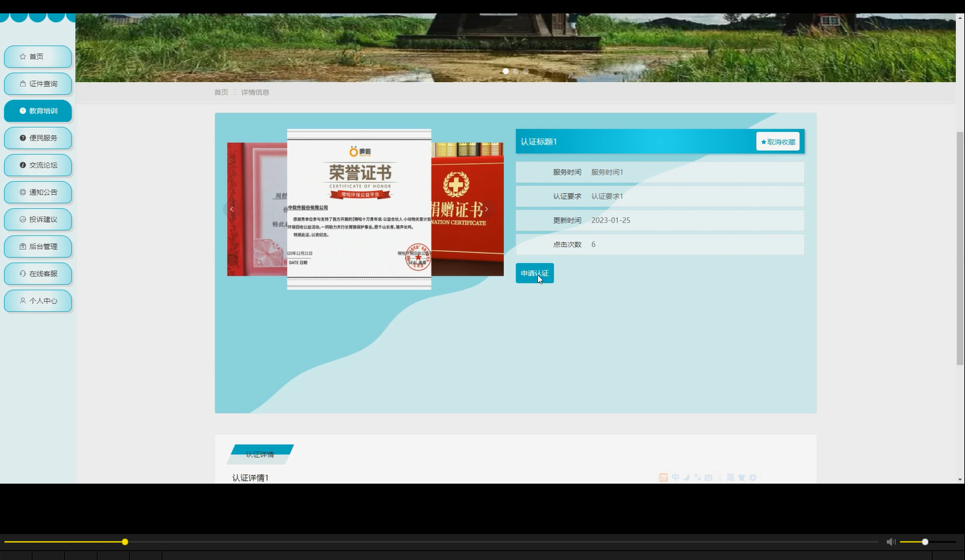
Task: Click the page vertical scrollbar thumb
Action: (x=960, y=248)
